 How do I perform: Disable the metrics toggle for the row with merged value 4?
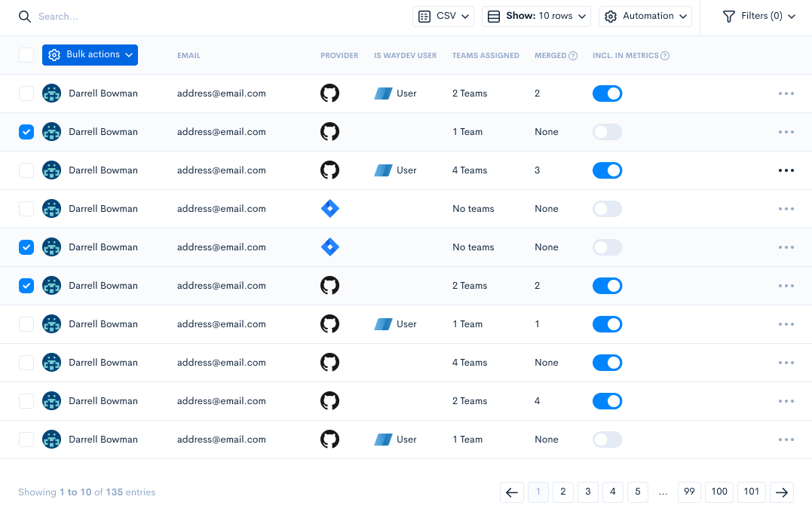[x=608, y=401]
